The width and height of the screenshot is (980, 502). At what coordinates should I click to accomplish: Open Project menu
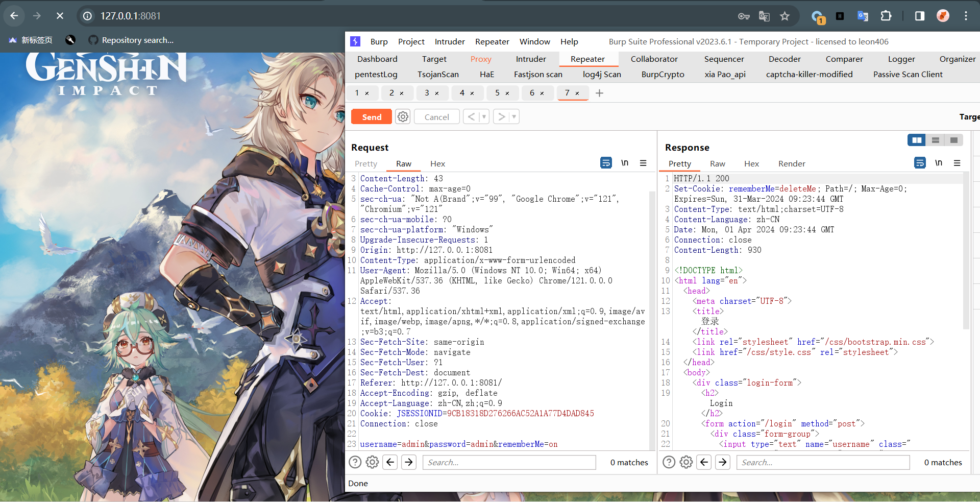click(411, 41)
